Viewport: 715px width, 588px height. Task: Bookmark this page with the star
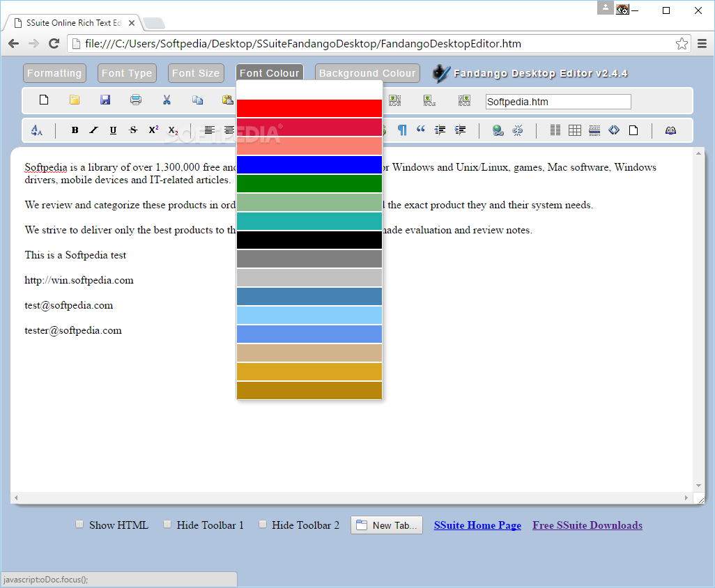(x=682, y=44)
